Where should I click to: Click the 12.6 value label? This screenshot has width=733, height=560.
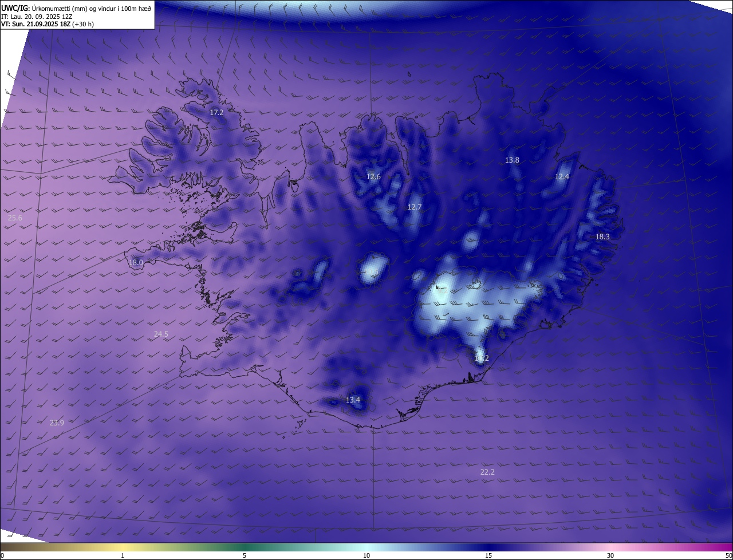pyautogui.click(x=373, y=177)
